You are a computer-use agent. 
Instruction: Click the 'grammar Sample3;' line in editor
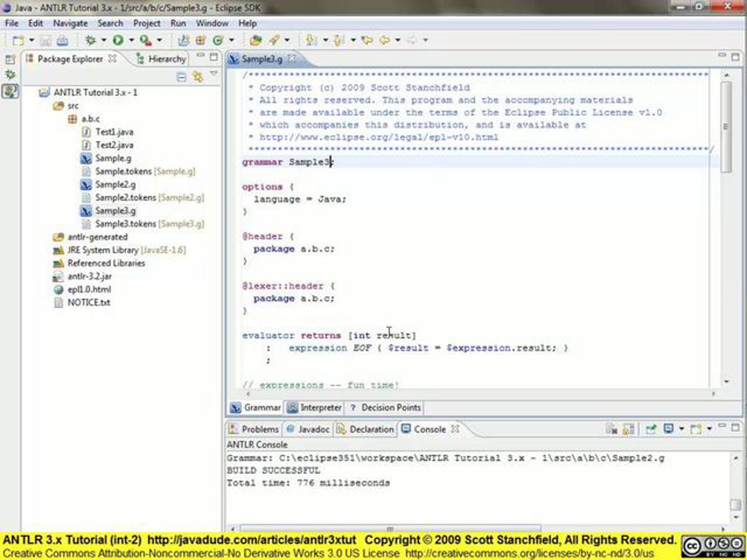click(x=288, y=162)
